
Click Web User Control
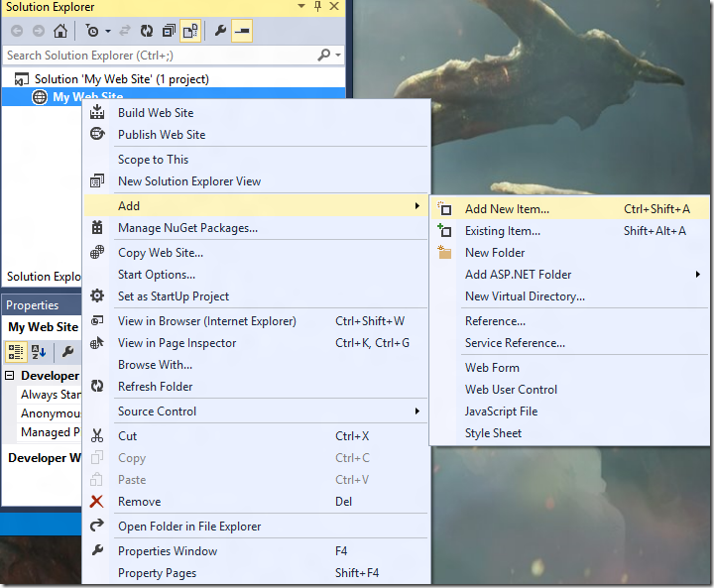point(569,390)
